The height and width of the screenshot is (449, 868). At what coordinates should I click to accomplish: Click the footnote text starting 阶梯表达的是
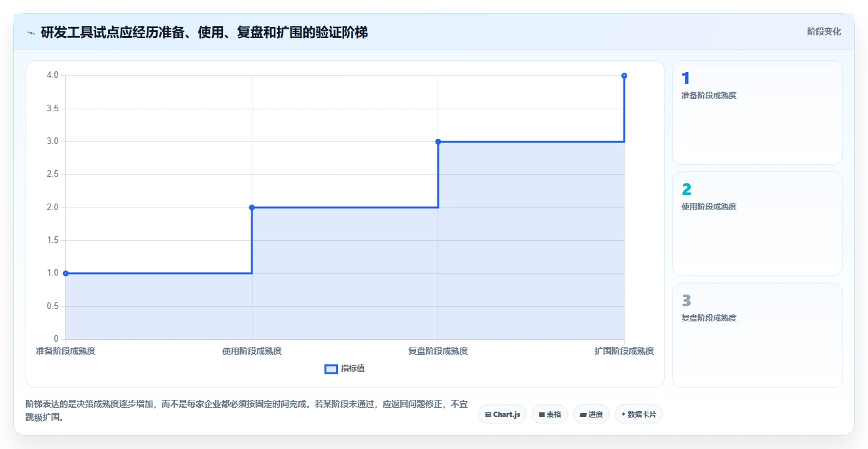point(247,411)
